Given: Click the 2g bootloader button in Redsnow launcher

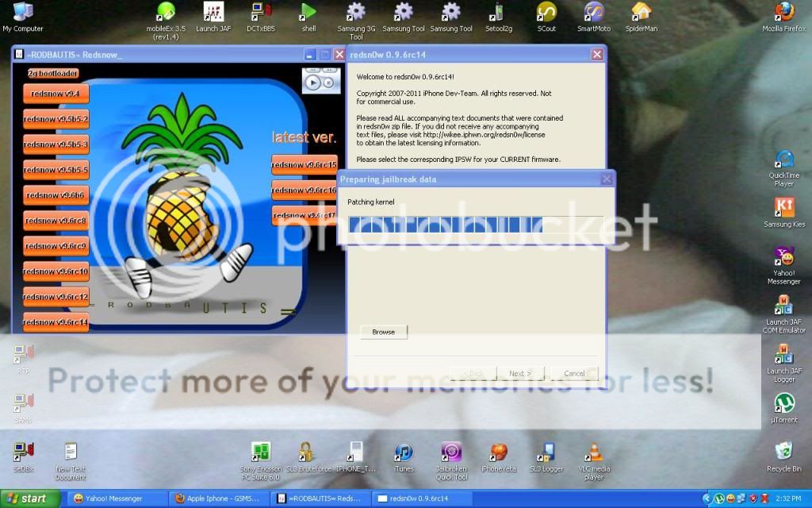Looking at the screenshot, I should tap(53, 74).
